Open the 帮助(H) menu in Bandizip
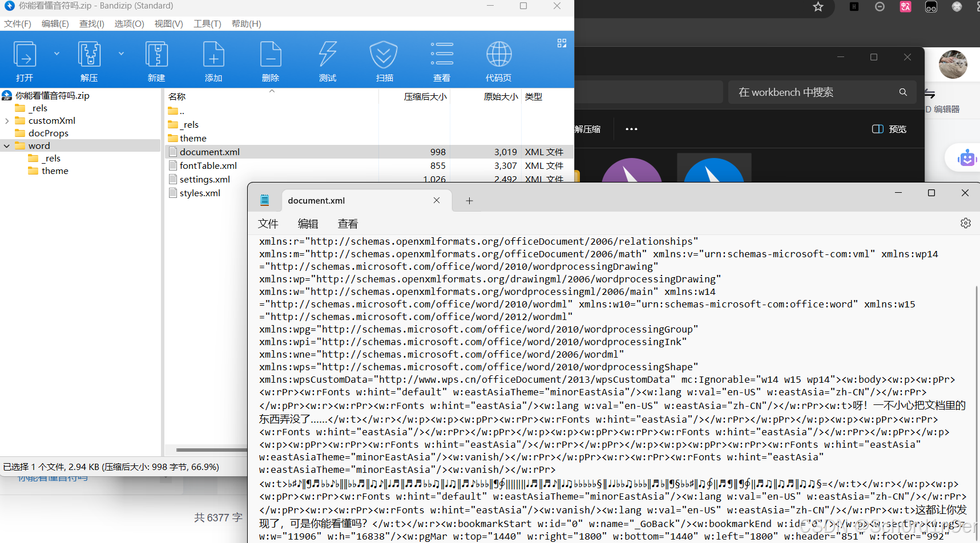Screen dimensions: 980x543 click(x=246, y=23)
